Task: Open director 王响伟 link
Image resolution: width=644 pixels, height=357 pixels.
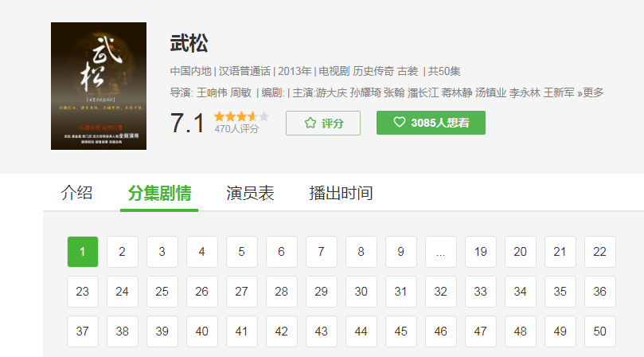Action: [x=212, y=92]
